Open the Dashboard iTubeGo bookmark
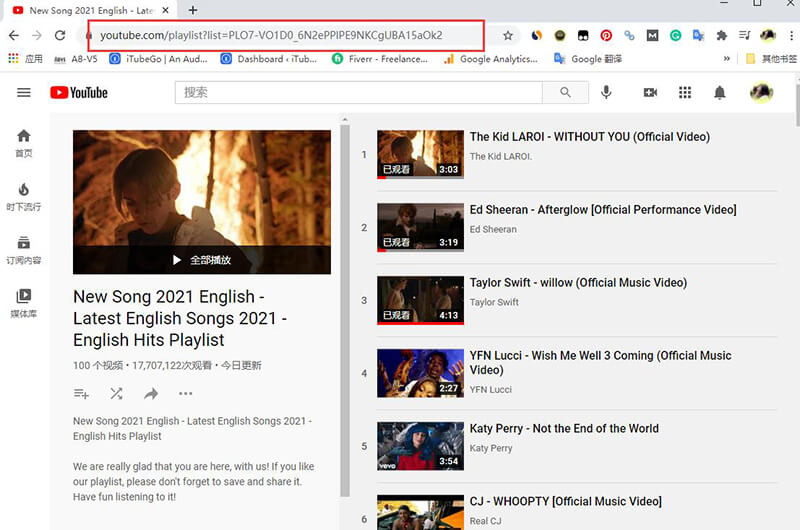This screenshot has height=530, width=800. [x=269, y=59]
